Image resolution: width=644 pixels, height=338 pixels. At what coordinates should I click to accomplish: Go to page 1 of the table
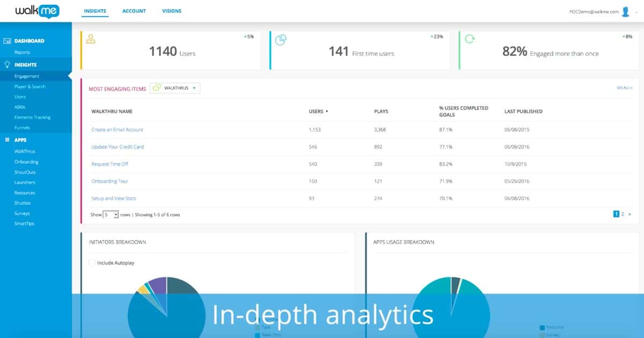click(616, 214)
